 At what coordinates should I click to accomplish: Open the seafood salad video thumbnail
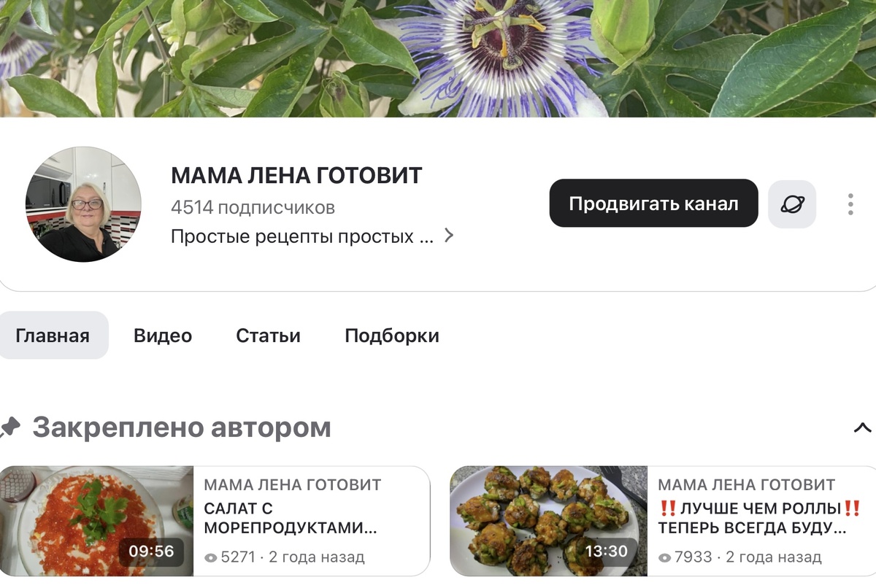(x=96, y=521)
